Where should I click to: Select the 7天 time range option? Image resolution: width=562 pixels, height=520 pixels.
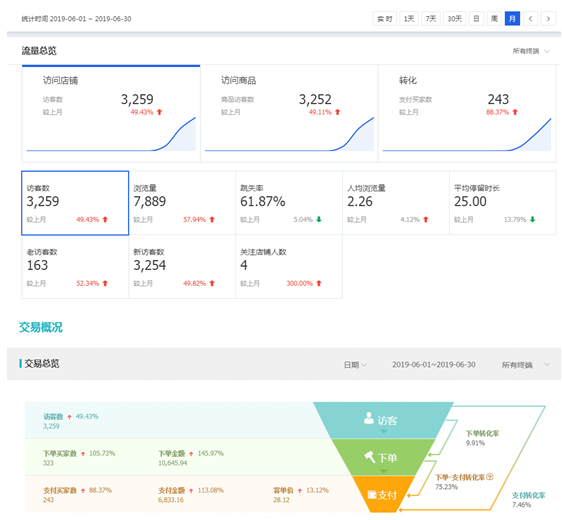[x=431, y=19]
